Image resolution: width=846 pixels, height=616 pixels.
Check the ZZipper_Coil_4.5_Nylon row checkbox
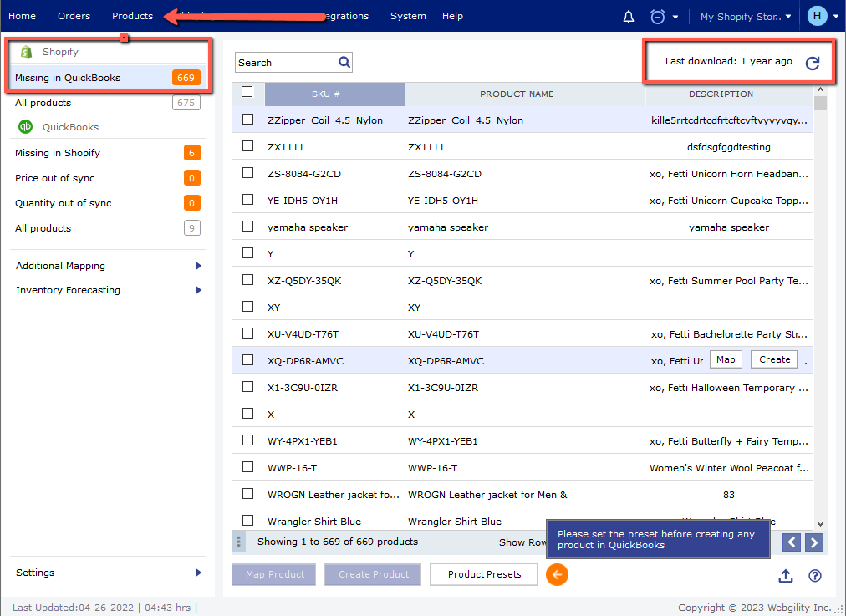pyautogui.click(x=247, y=120)
